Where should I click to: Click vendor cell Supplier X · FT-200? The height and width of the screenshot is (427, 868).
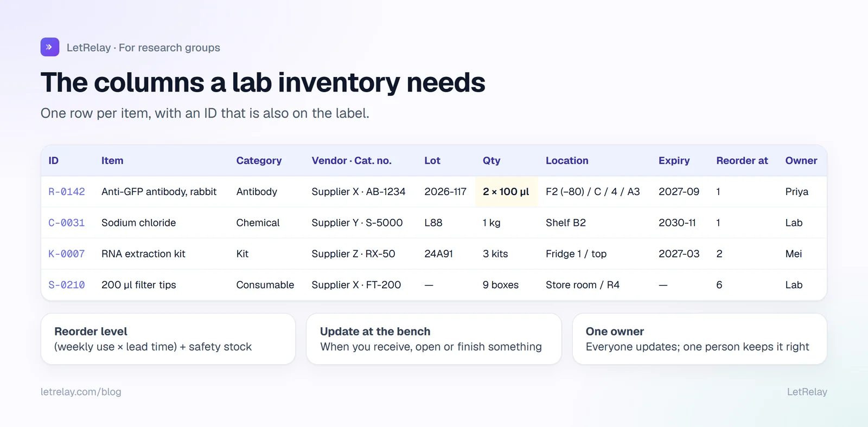tap(356, 285)
